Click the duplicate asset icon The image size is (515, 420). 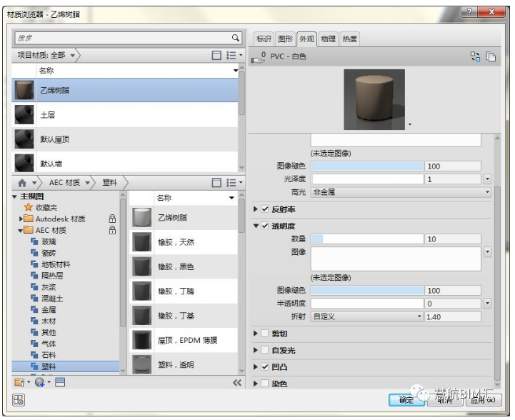(491, 56)
